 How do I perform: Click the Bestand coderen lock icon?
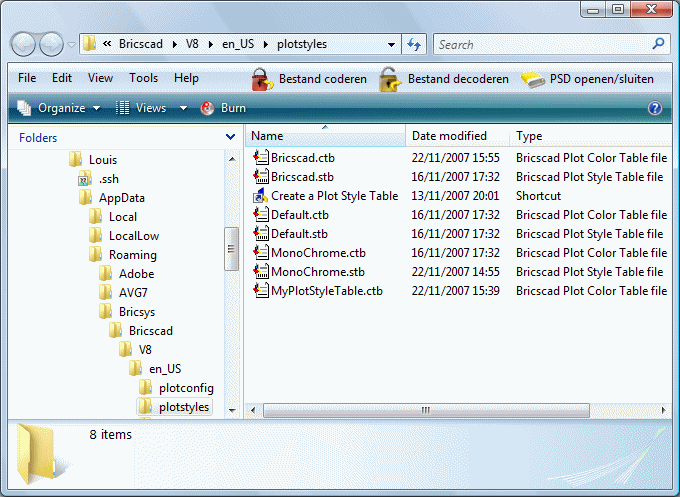pyautogui.click(x=262, y=79)
